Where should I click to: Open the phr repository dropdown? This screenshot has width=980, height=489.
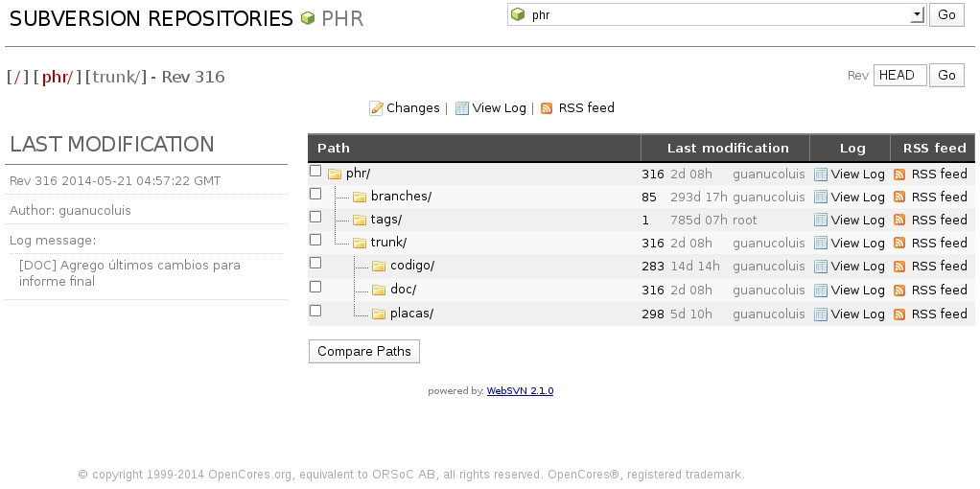(717, 15)
